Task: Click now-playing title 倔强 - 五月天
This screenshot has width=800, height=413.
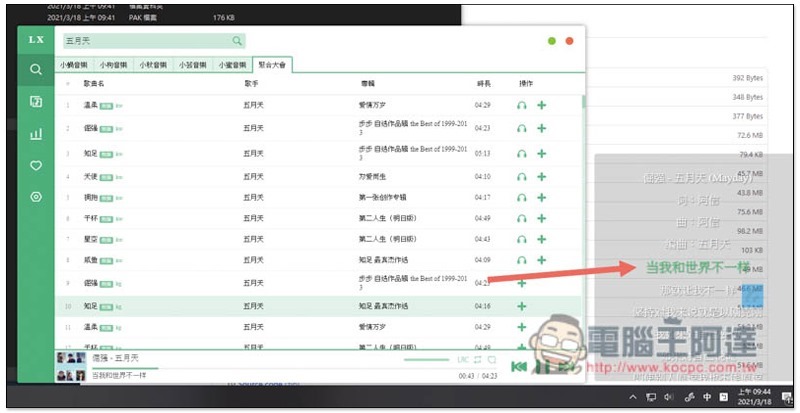Action: tap(115, 358)
